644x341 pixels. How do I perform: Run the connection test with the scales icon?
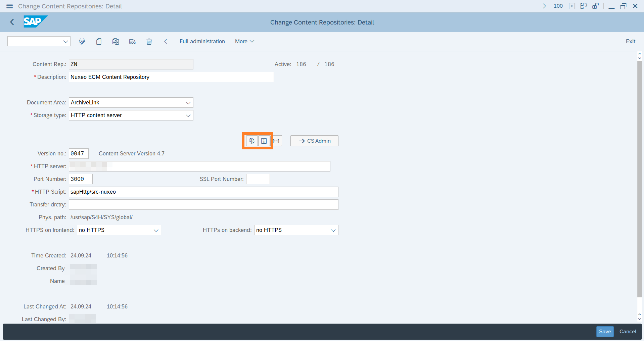(x=252, y=141)
